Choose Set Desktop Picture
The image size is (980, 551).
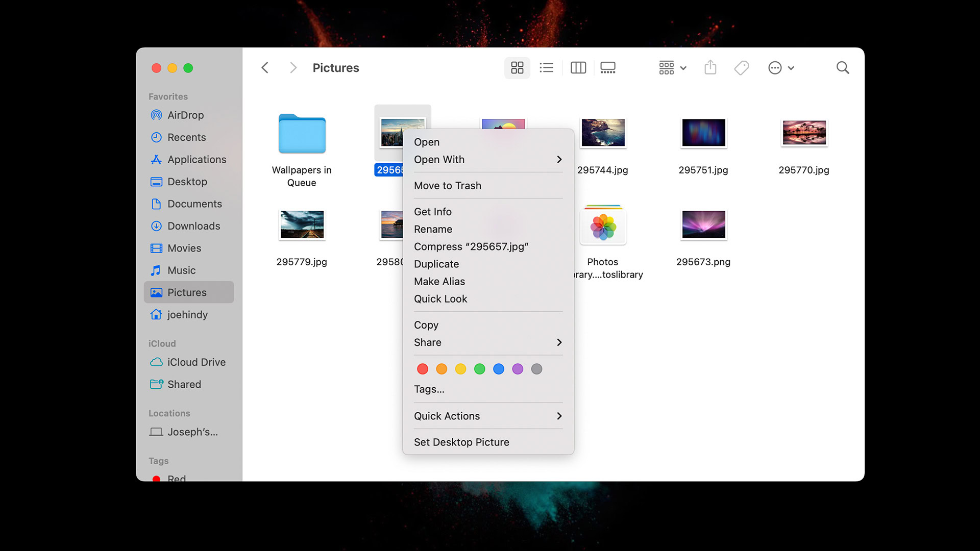(461, 442)
